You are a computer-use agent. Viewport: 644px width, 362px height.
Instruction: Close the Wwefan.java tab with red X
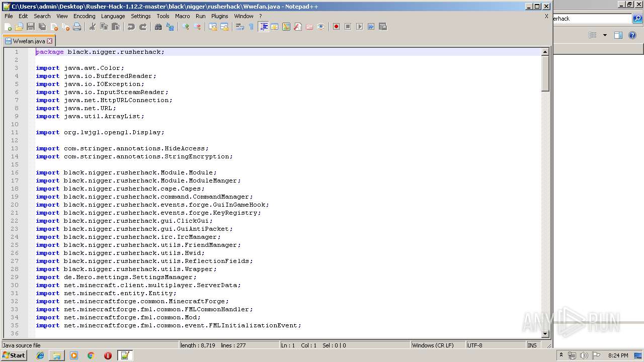[x=49, y=41]
